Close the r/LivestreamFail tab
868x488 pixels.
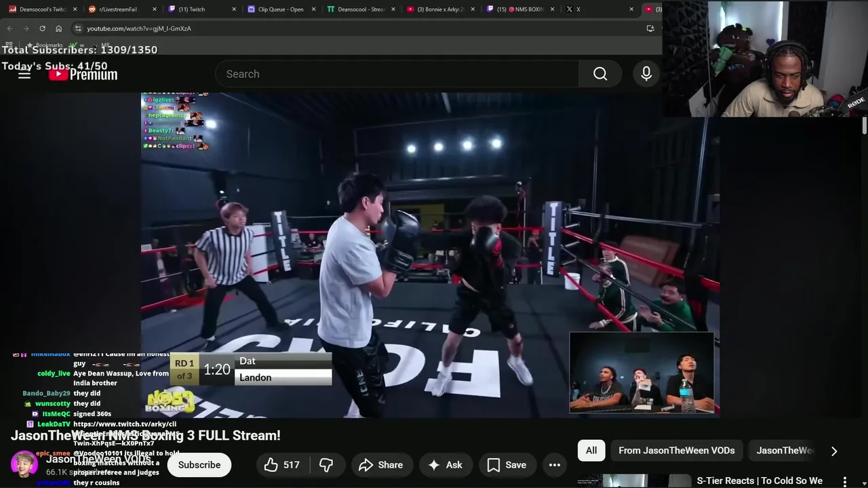tap(155, 9)
